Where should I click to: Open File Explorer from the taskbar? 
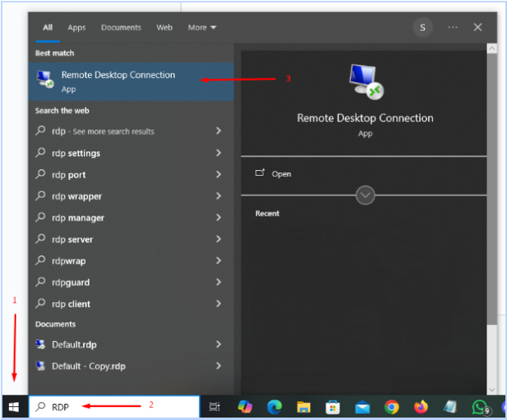click(304, 407)
